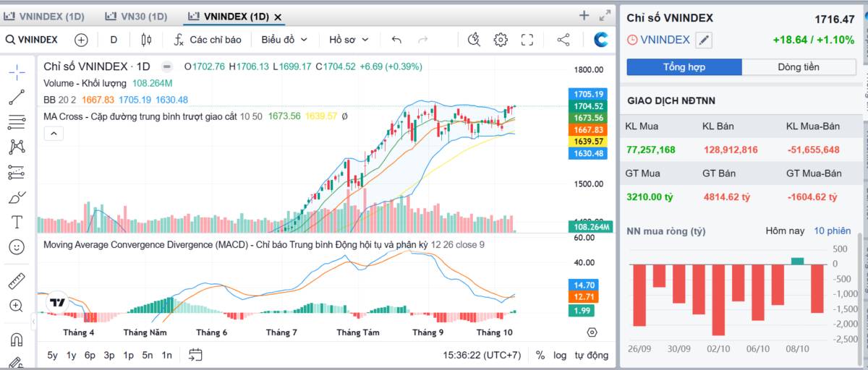The height and width of the screenshot is (370, 868).
Task: Expand the Biểu đồ dropdown
Action: pos(284,40)
